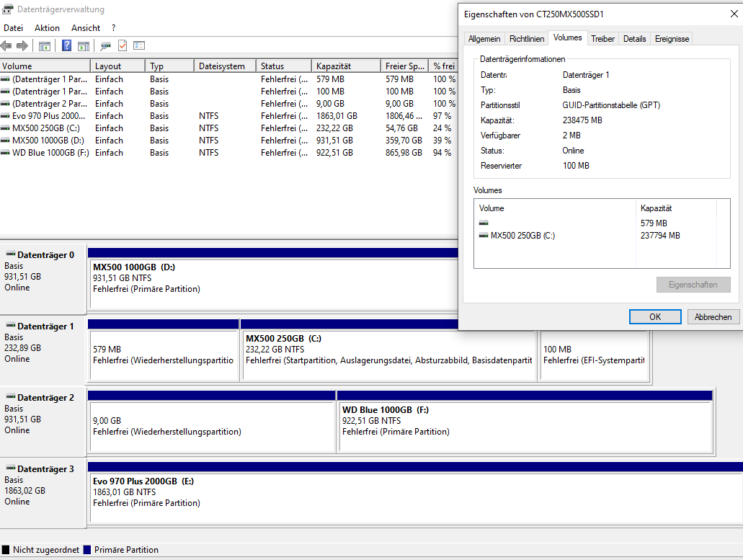Sort by the % frei column header
This screenshot has width=743, height=560.
pyautogui.click(x=443, y=66)
